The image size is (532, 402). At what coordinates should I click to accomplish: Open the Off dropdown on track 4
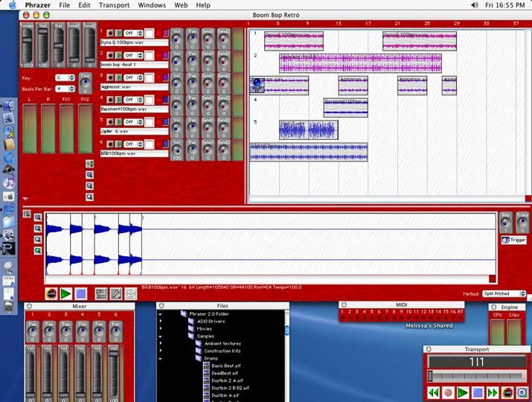pos(133,100)
